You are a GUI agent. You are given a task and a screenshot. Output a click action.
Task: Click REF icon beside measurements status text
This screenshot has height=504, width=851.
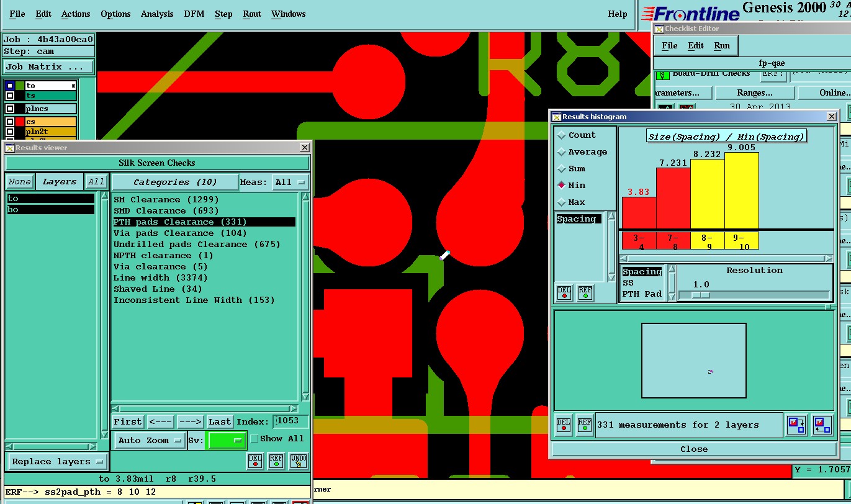click(584, 425)
